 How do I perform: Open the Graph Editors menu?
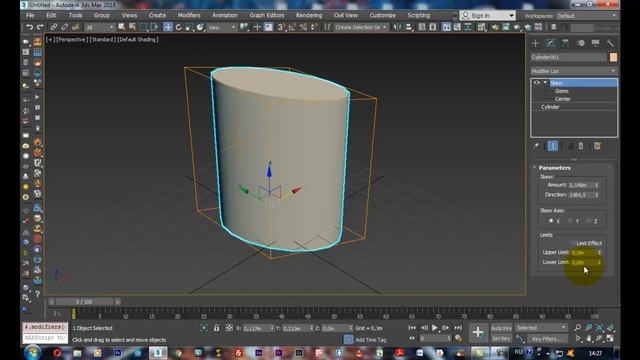[x=267, y=16]
